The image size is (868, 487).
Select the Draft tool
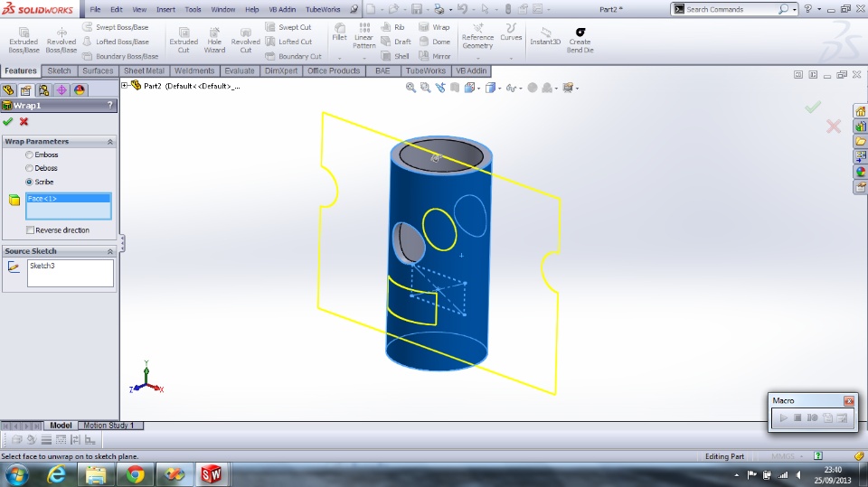coord(396,42)
